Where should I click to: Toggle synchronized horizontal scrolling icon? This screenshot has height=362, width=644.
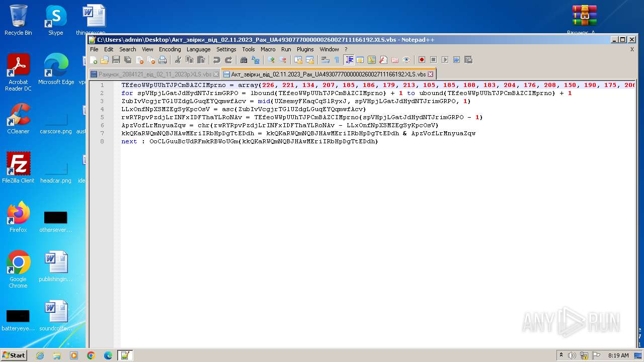(310, 60)
